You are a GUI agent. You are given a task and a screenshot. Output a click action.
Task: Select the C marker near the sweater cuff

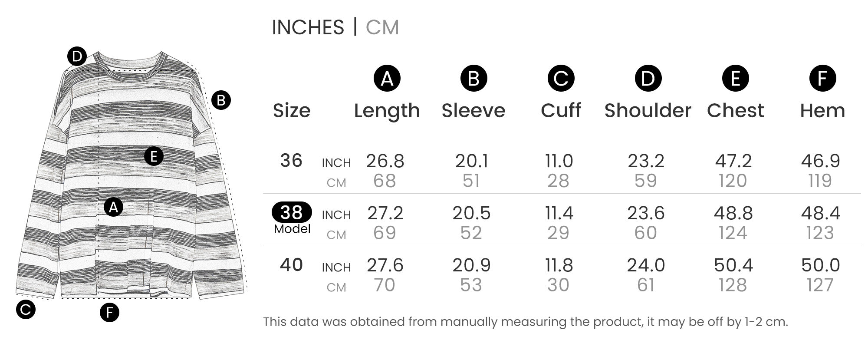(26, 310)
